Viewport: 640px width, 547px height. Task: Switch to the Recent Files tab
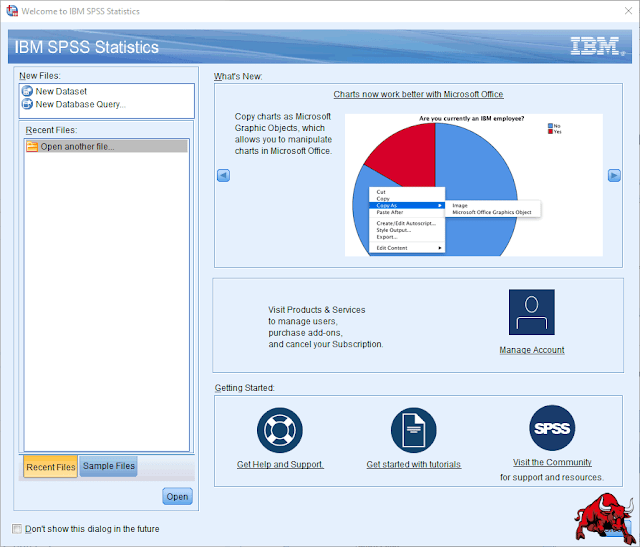click(x=51, y=467)
